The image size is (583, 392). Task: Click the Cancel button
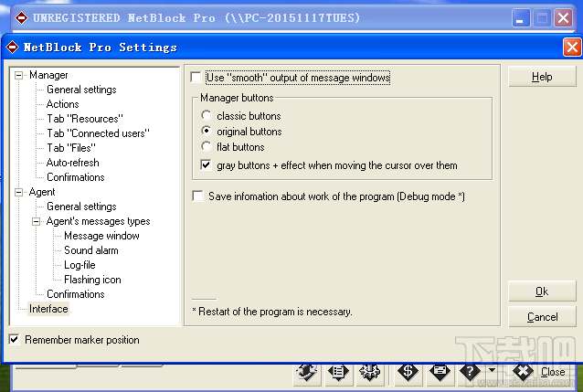542,317
